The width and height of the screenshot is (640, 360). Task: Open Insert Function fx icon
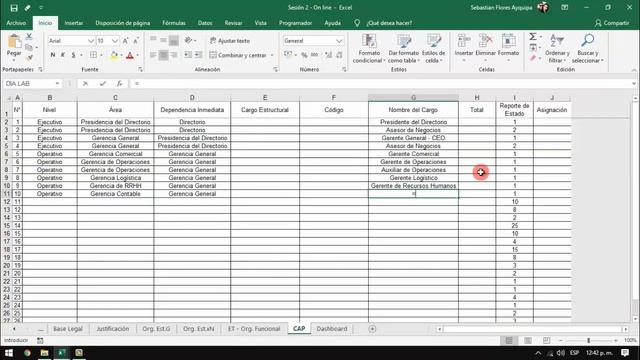point(120,84)
